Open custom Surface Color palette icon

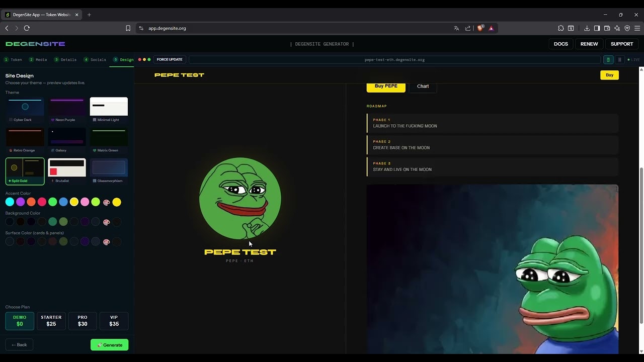(106, 241)
